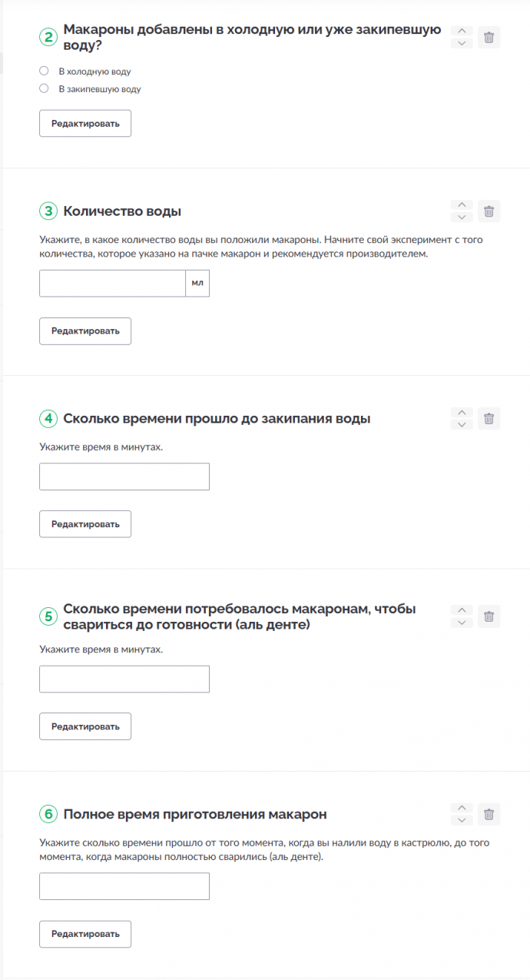Click trash icon for question 5
Viewport: 530px width, 980px height.
click(x=489, y=616)
